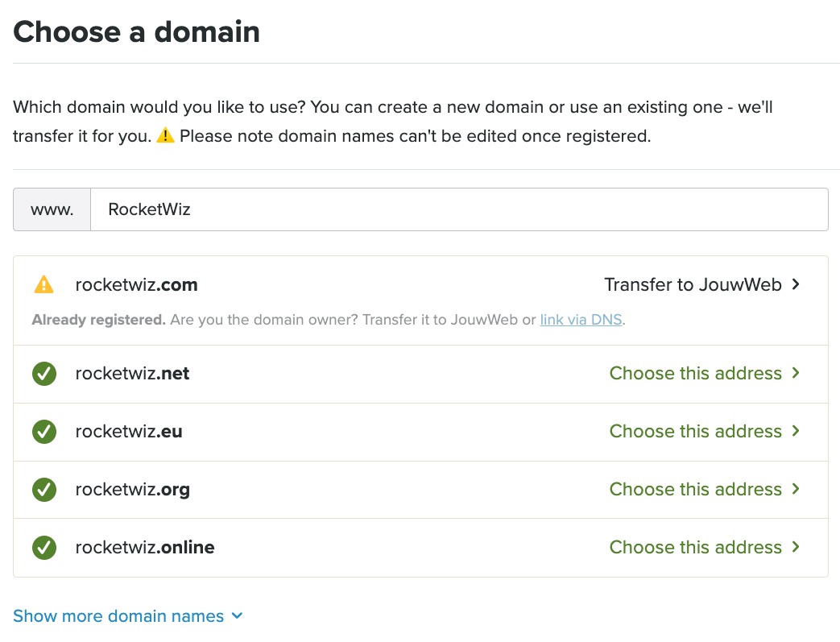Click the arrow chevron on the rocketwiz.online row
Image resolution: width=840 pixels, height=642 pixels.
click(x=796, y=547)
